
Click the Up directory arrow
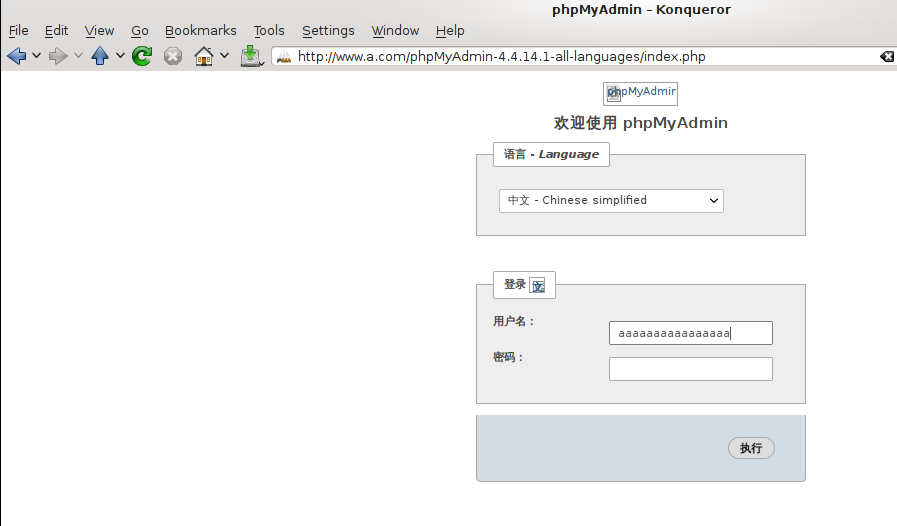100,56
